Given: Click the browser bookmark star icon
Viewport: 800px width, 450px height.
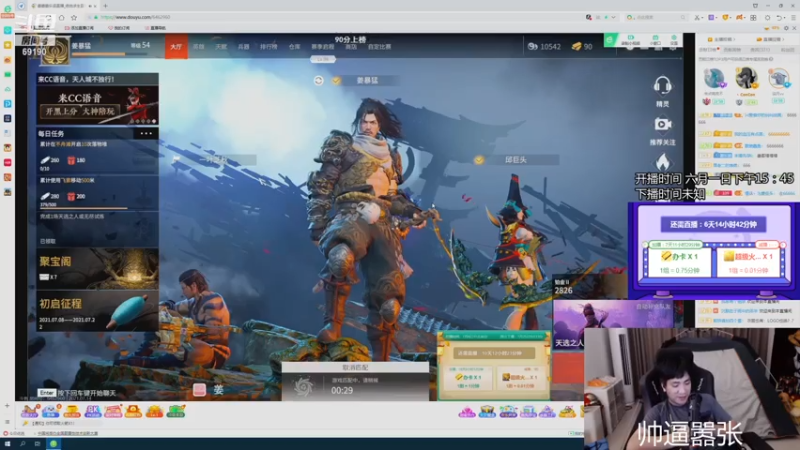Looking at the screenshot, I should click(73, 17).
